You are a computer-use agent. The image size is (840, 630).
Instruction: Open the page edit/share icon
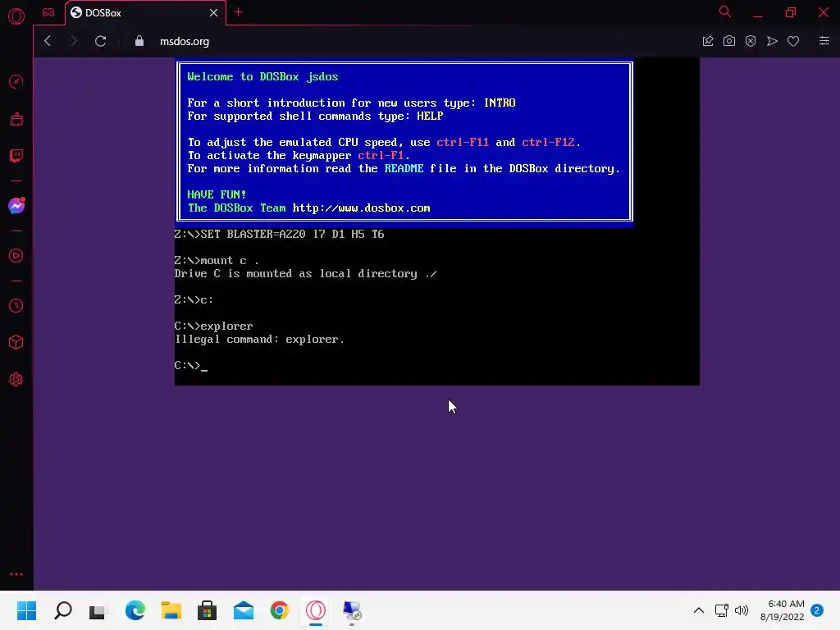(x=708, y=41)
